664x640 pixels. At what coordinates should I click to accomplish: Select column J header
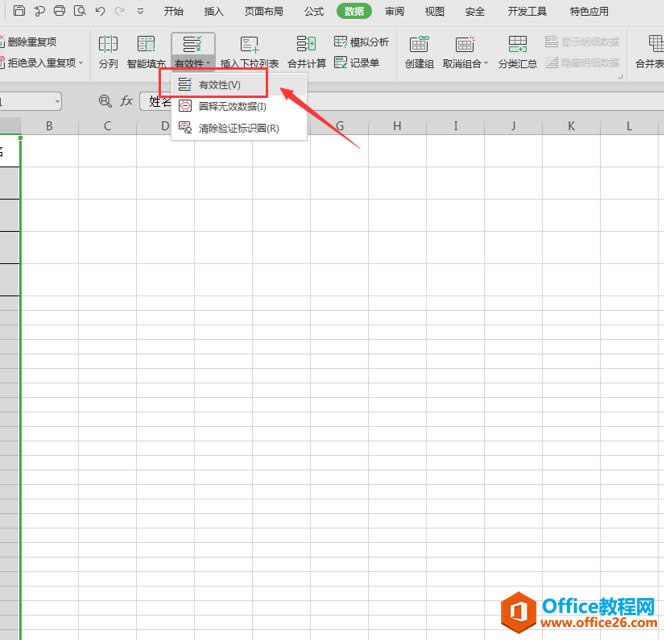point(513,126)
